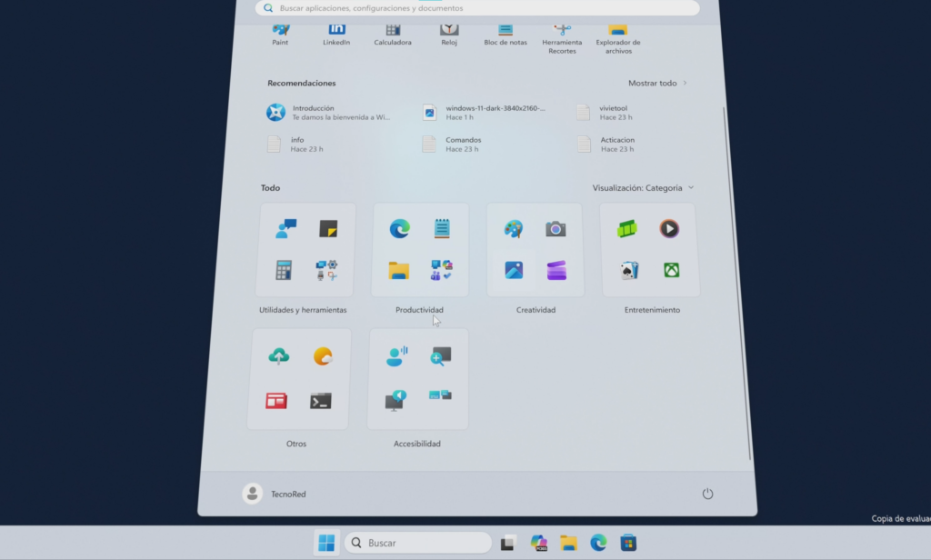
Task: Click the Productividad category label
Action: click(x=419, y=310)
